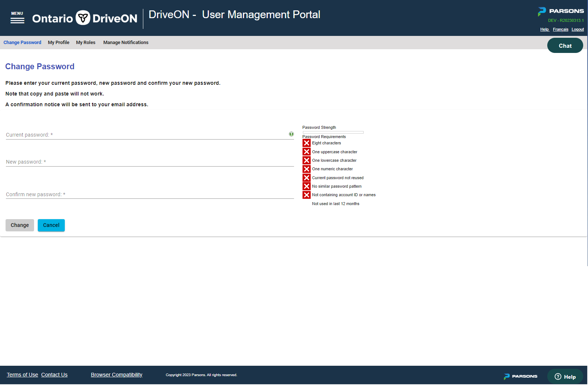This screenshot has width=588, height=385.
Task: Open the Chat button
Action: pos(565,46)
